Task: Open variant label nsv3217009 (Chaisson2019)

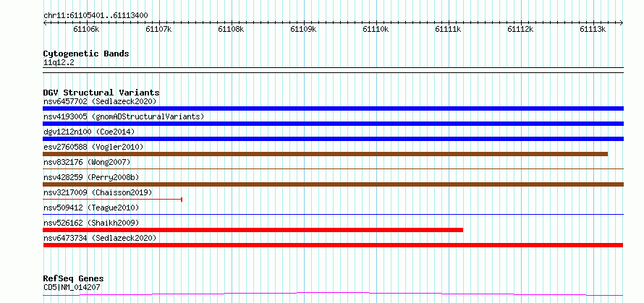Action: [98, 192]
